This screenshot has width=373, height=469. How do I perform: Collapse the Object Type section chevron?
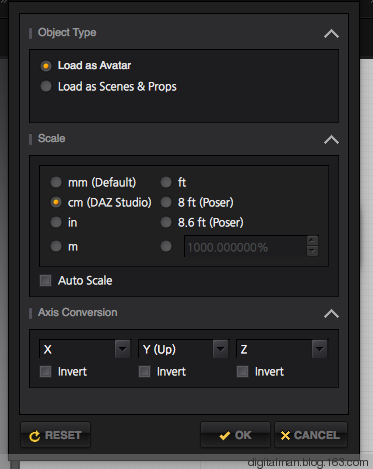point(331,34)
